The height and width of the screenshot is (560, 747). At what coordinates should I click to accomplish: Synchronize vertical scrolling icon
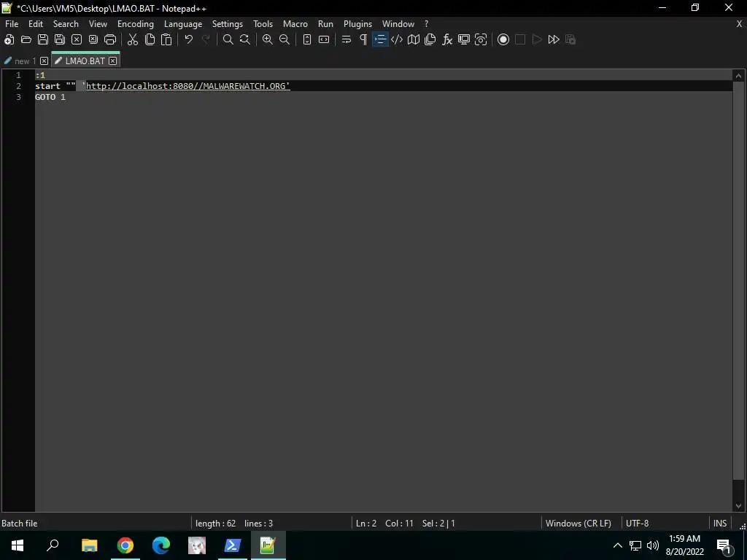tap(307, 39)
